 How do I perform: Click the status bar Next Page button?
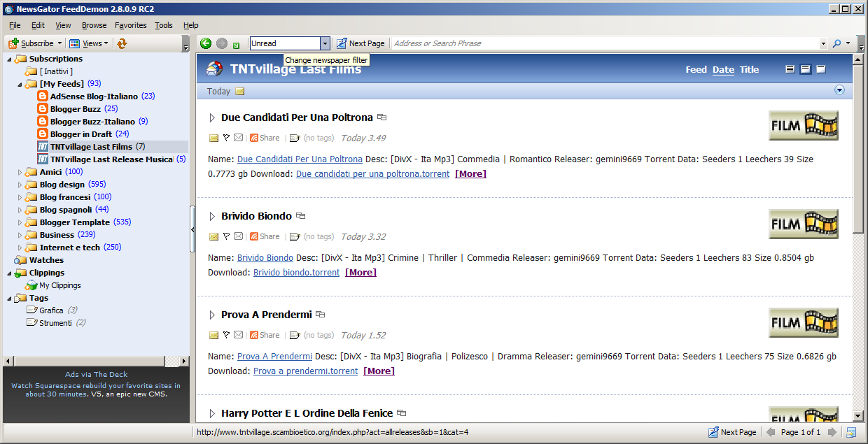pos(732,432)
